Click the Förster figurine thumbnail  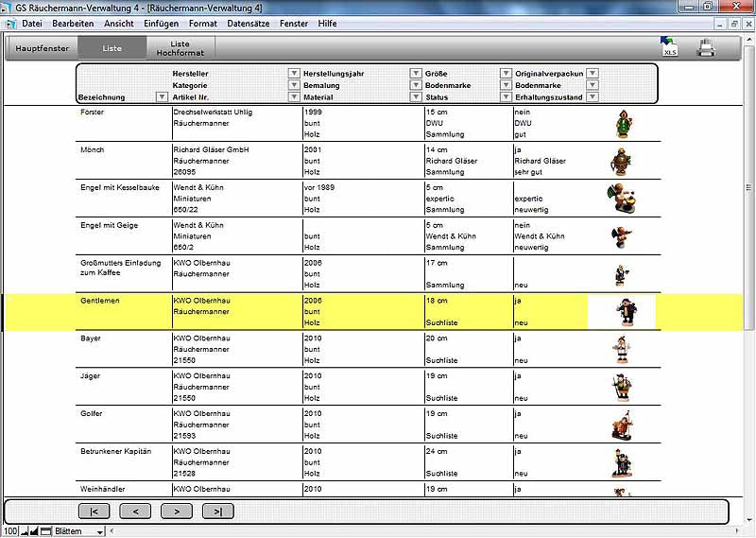(x=621, y=123)
